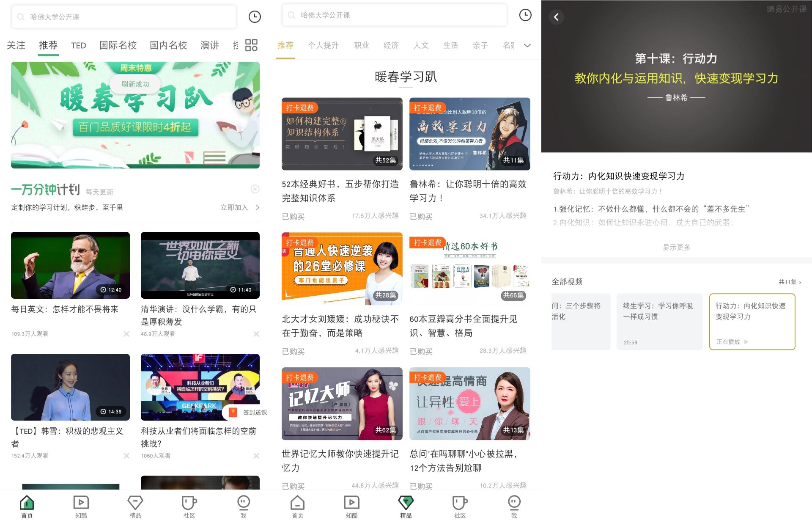Open 如何构建完整知识结构体系 course card
Image resolution: width=812 pixels, height=523 pixels.
[x=342, y=134]
